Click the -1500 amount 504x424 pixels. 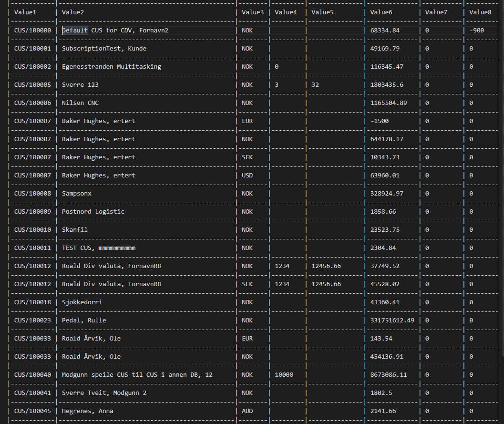[380, 121]
